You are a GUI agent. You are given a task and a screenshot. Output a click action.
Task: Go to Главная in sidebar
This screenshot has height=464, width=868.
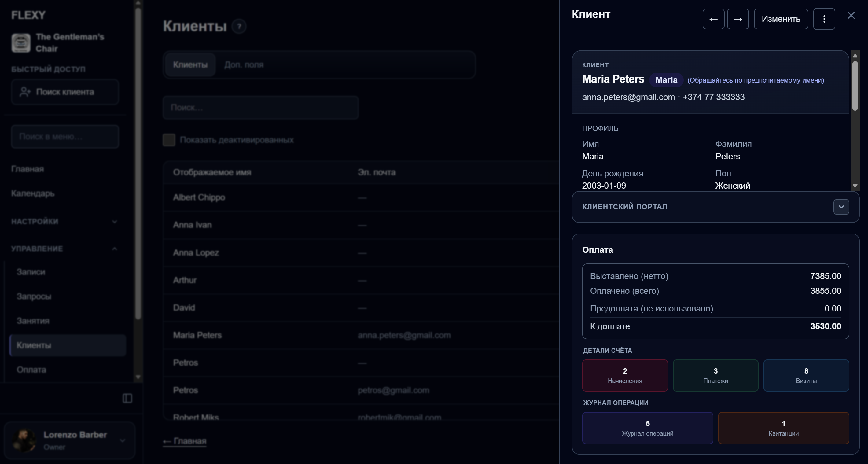[28, 169]
